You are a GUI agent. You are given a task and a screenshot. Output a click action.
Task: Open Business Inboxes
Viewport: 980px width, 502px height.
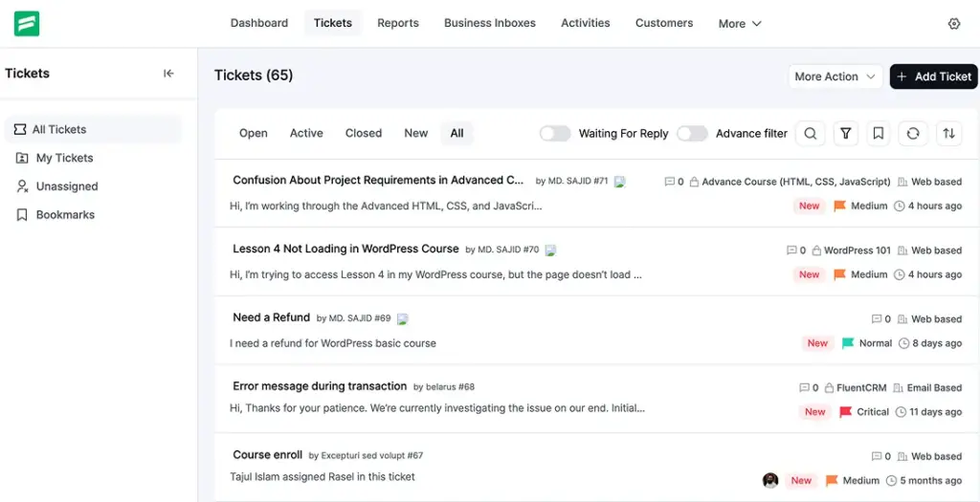490,23
